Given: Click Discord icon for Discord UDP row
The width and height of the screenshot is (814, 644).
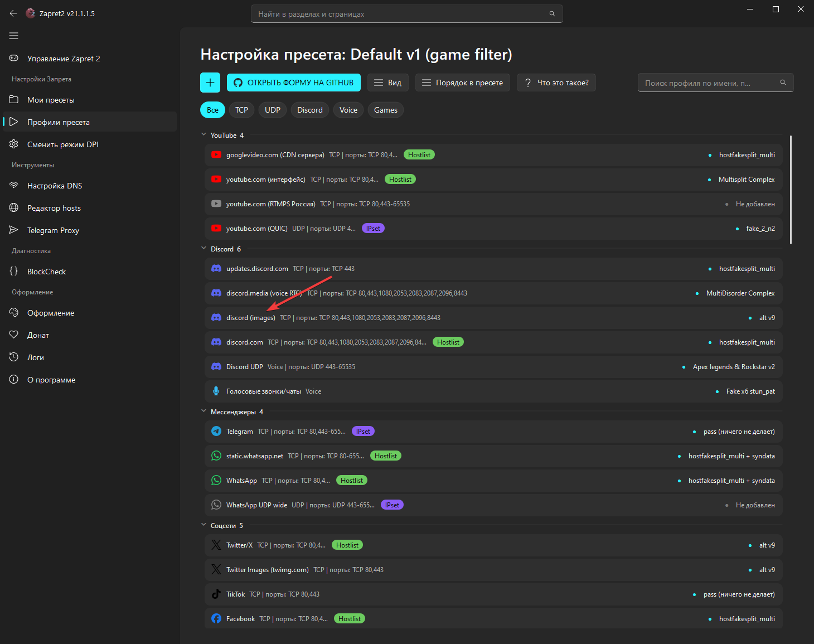Looking at the screenshot, I should coord(216,367).
